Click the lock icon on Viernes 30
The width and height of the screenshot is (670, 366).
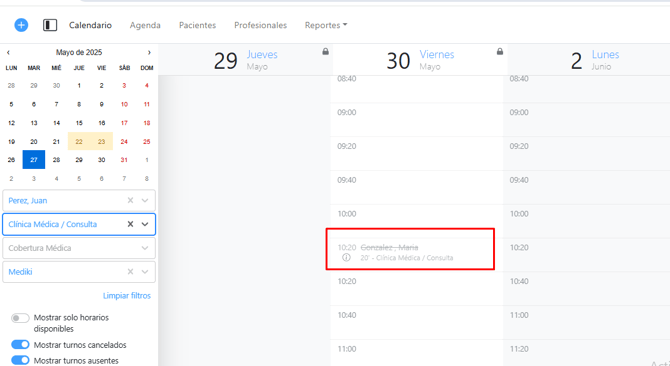coord(500,52)
